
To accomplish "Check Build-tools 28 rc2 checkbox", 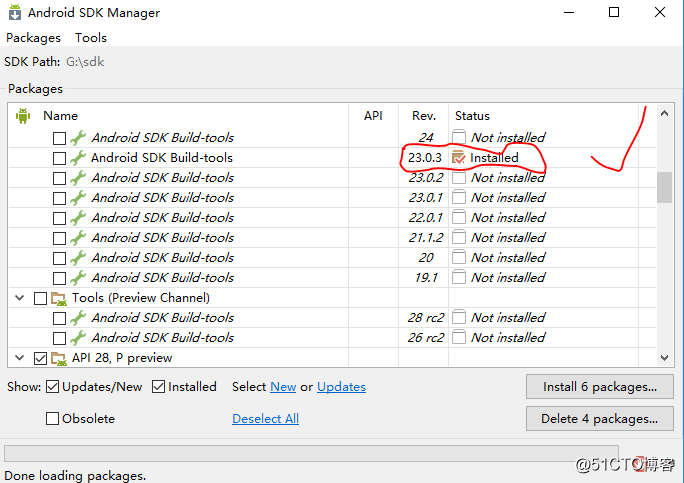I will coord(59,319).
